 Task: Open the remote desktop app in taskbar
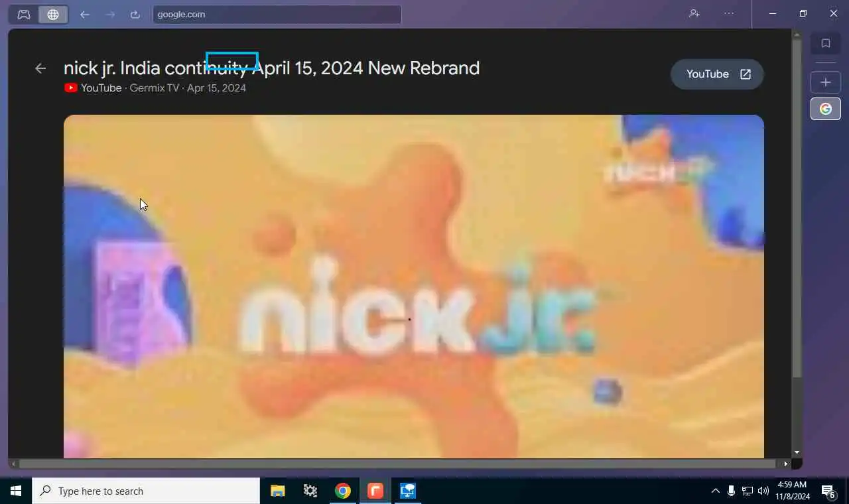(x=408, y=491)
